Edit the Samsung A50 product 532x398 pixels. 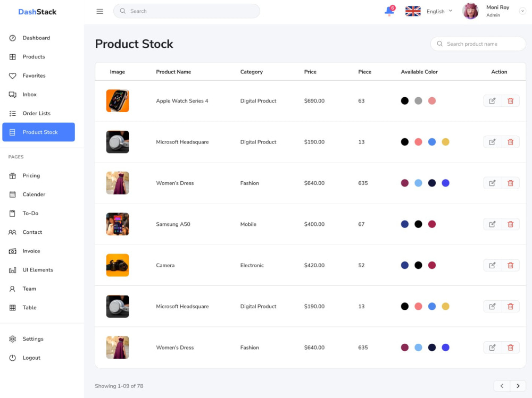click(x=492, y=224)
